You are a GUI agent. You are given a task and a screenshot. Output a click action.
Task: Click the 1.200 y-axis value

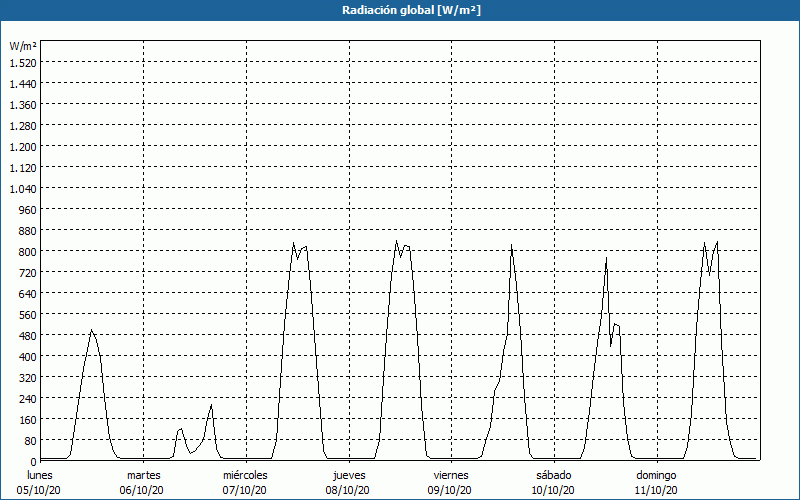tap(23, 147)
